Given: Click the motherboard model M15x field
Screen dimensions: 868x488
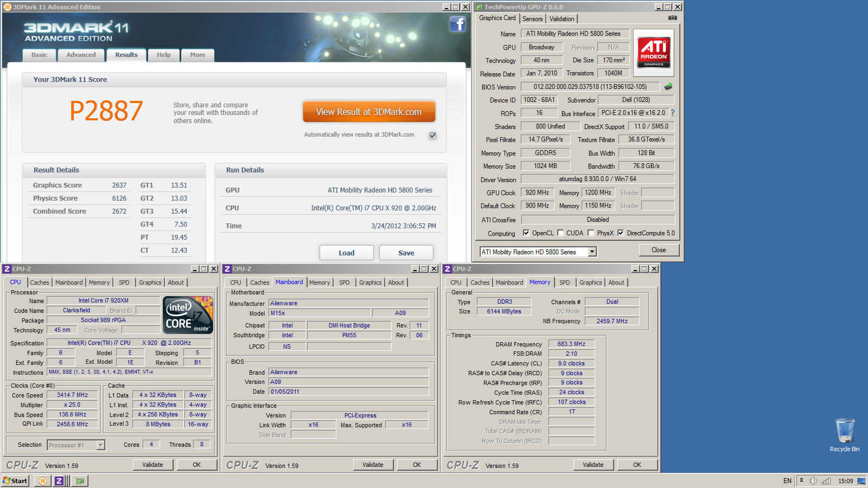Looking at the screenshot, I should tap(320, 313).
